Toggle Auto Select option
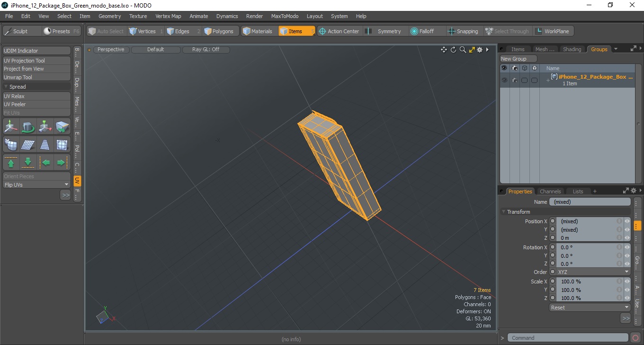 [106, 31]
